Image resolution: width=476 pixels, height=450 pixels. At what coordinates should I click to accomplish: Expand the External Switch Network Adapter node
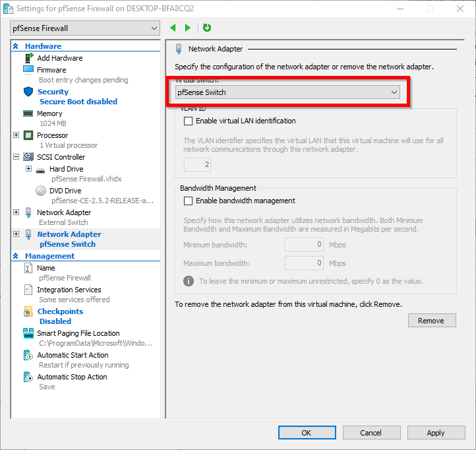pos(16,212)
